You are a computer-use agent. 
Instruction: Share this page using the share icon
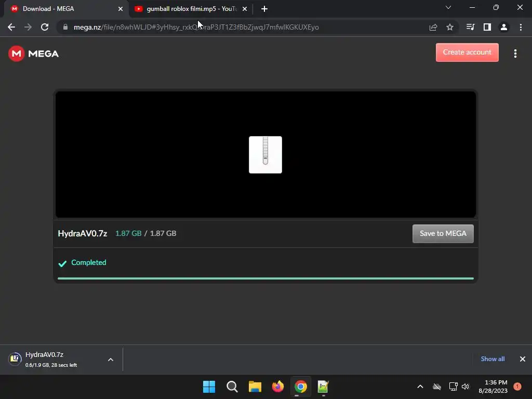click(x=433, y=27)
